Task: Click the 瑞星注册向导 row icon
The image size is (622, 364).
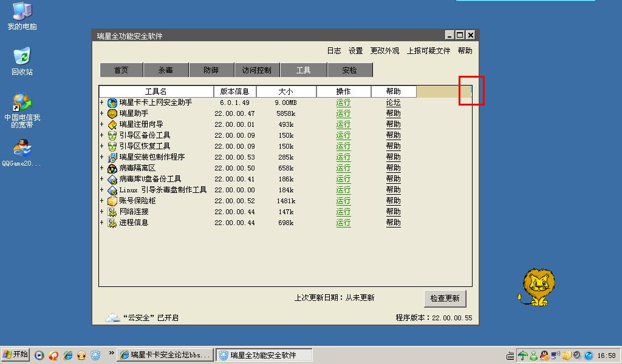Action: [x=112, y=125]
